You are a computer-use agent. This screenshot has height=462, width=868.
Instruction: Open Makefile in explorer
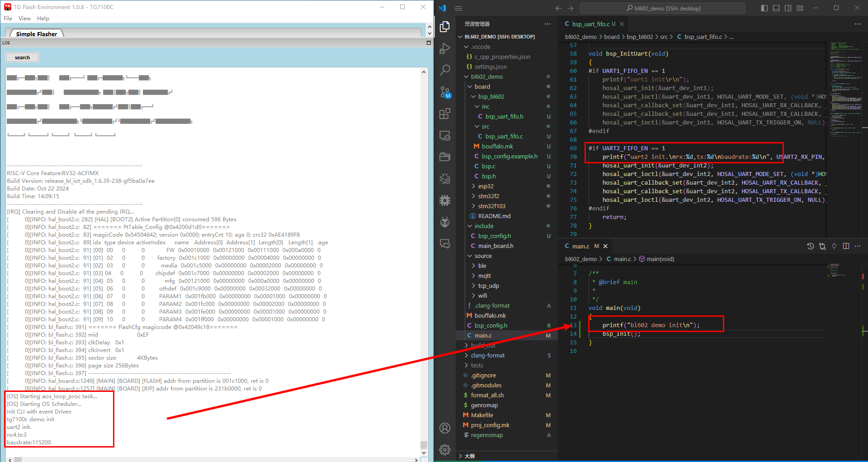point(482,415)
